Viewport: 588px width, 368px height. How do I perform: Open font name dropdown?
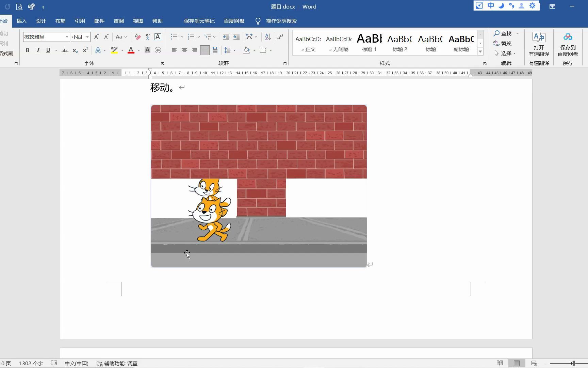coord(67,37)
